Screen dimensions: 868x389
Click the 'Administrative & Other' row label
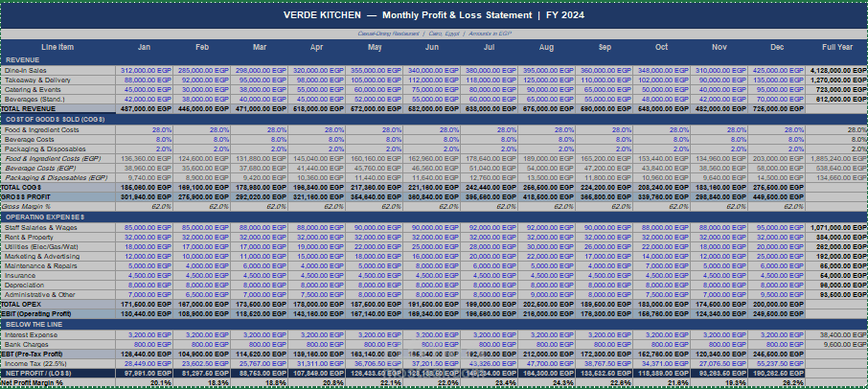coord(58,294)
